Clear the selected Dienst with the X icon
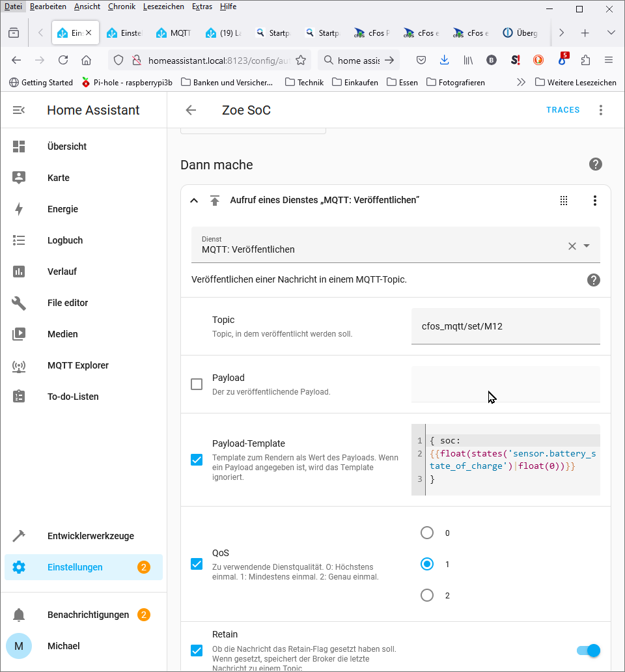Screen dimensions: 625x672 572,245
